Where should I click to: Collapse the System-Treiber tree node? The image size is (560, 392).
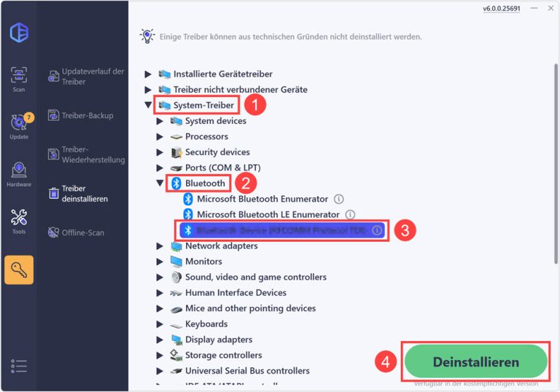click(x=148, y=106)
